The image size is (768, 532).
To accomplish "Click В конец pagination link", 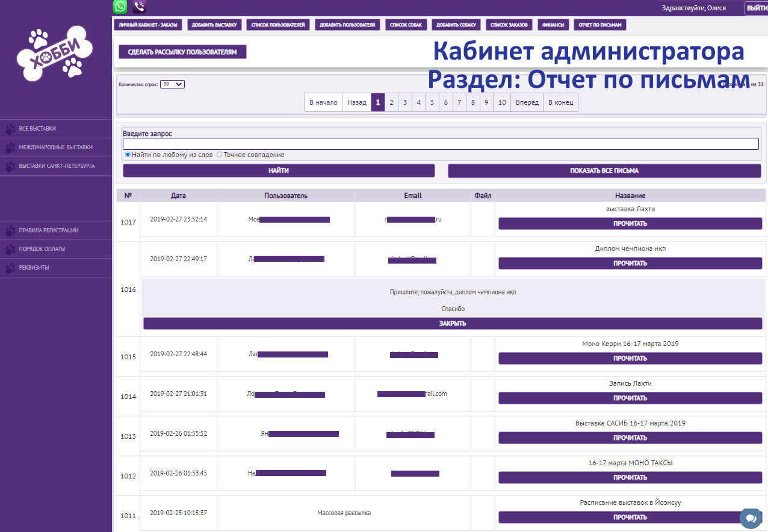I will click(x=561, y=102).
